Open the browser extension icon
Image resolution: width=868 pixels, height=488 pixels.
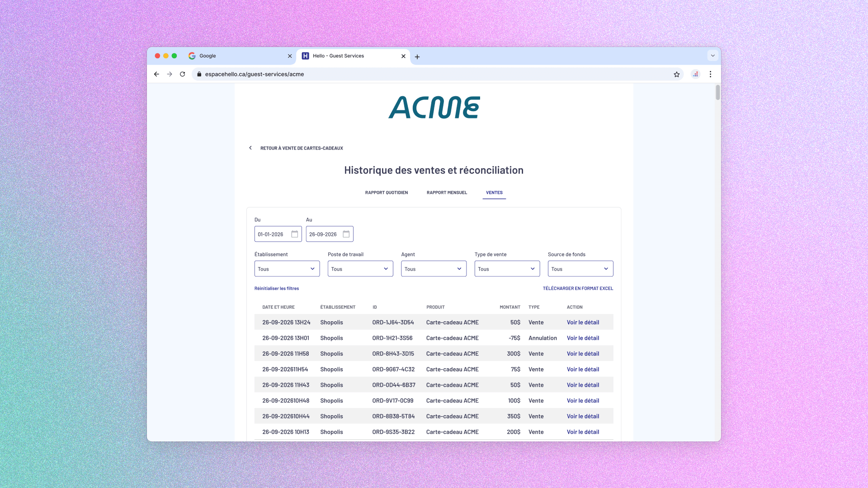[696, 74]
